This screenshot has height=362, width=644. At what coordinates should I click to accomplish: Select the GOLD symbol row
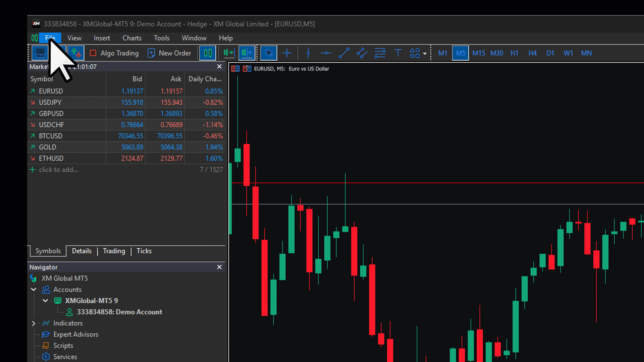[x=126, y=147]
